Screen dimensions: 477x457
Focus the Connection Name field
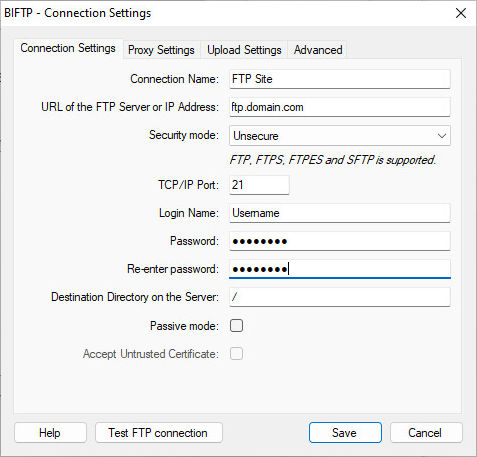pyautogui.click(x=340, y=79)
